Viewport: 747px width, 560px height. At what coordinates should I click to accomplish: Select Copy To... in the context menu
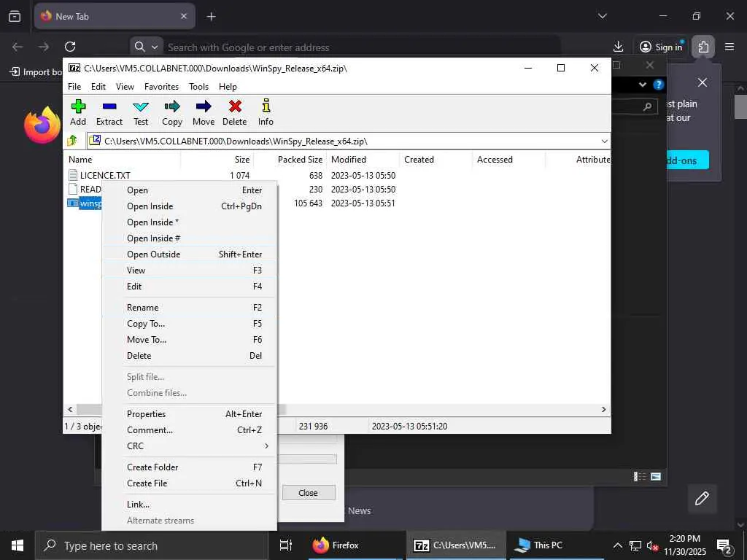point(189,324)
